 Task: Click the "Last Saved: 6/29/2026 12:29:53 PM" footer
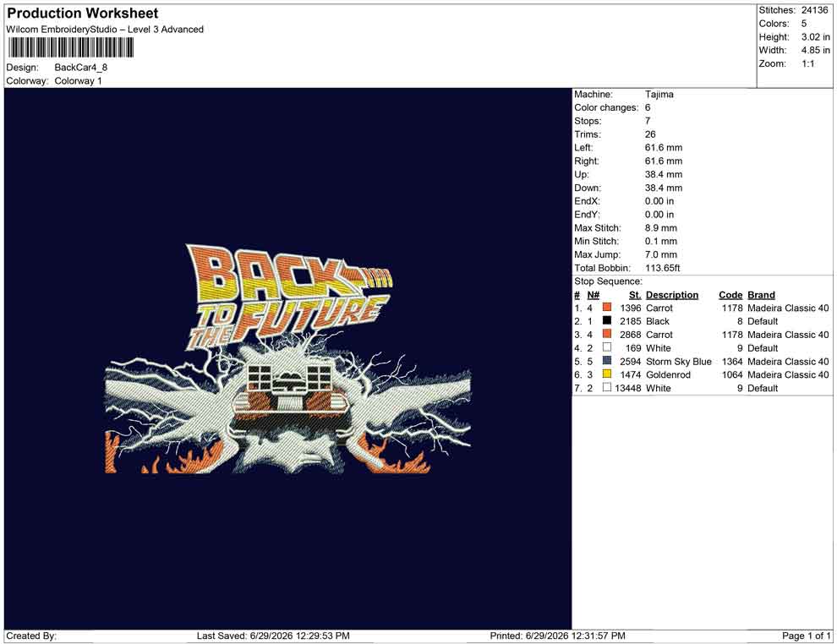273,636
